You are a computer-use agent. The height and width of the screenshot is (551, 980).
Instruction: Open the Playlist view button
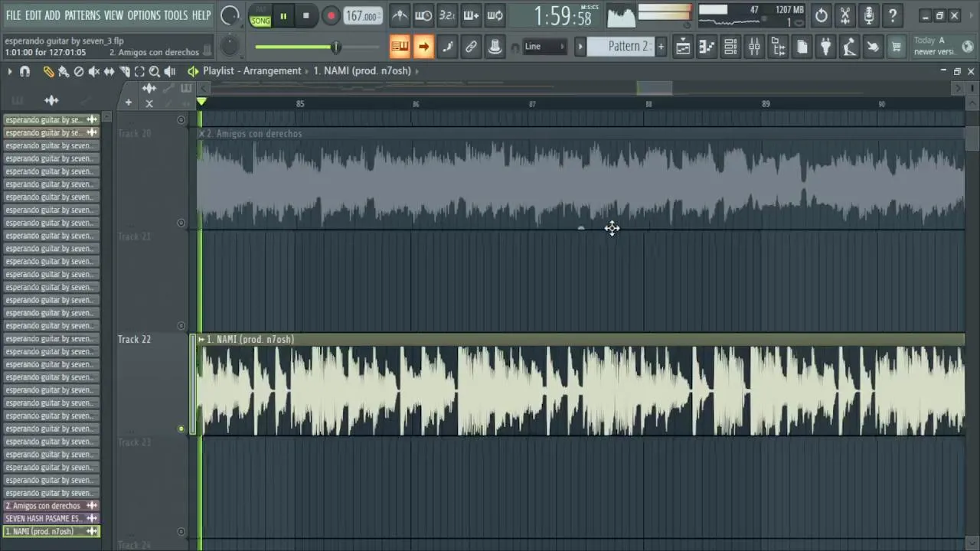coord(683,47)
